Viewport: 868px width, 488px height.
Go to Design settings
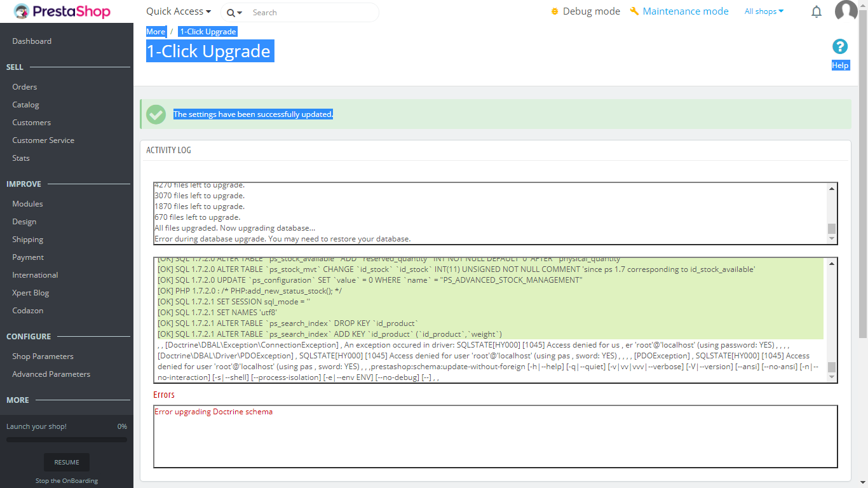click(x=24, y=222)
